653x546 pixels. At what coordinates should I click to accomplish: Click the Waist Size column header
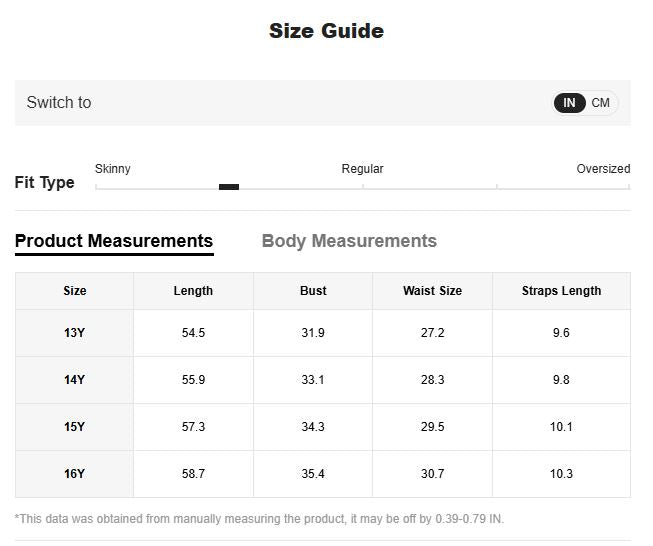pyautogui.click(x=432, y=291)
